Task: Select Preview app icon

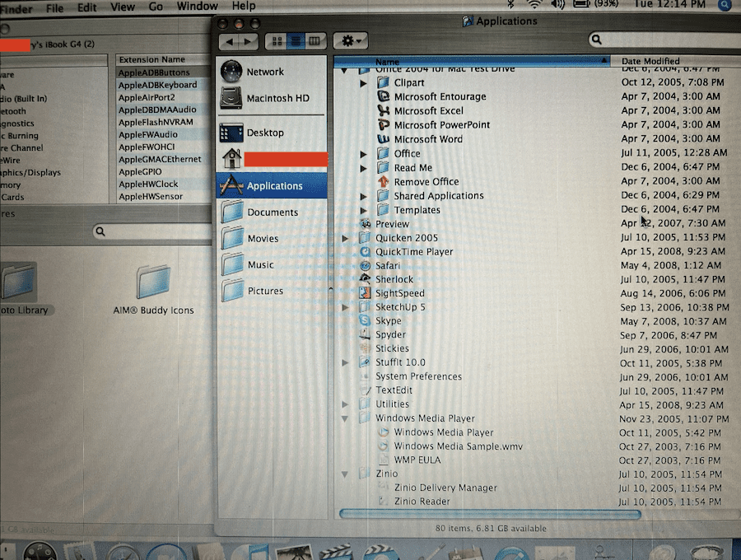Action: coord(365,223)
